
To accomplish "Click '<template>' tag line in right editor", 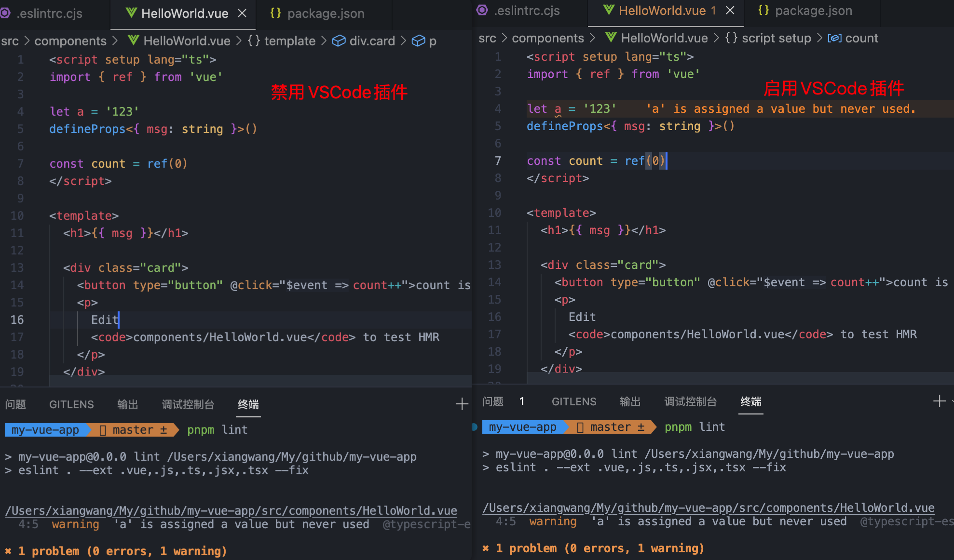I will 561,213.
